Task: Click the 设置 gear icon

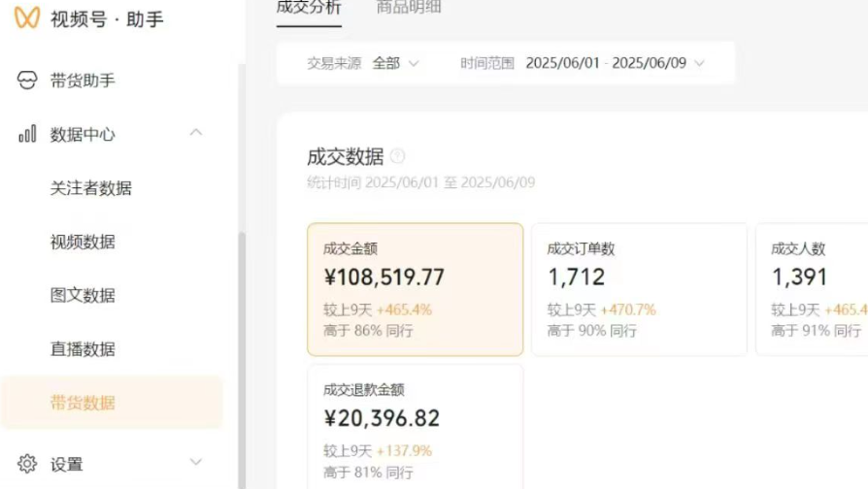Action: click(x=27, y=464)
